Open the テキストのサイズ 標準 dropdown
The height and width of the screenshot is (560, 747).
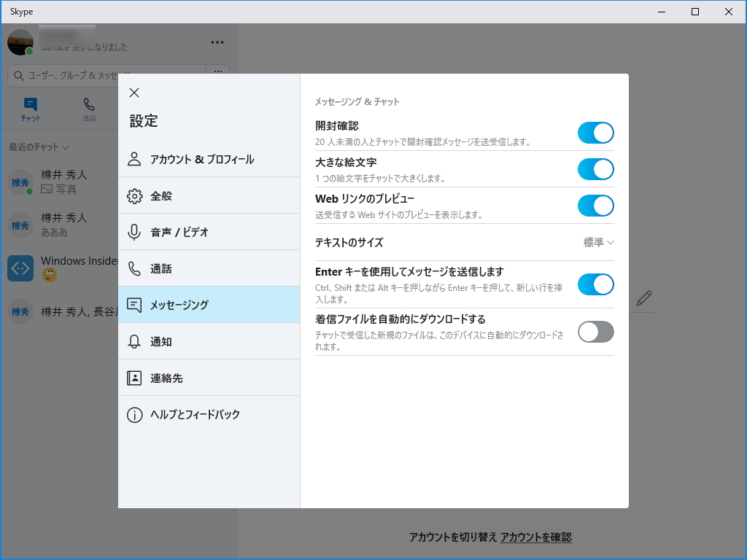(597, 243)
